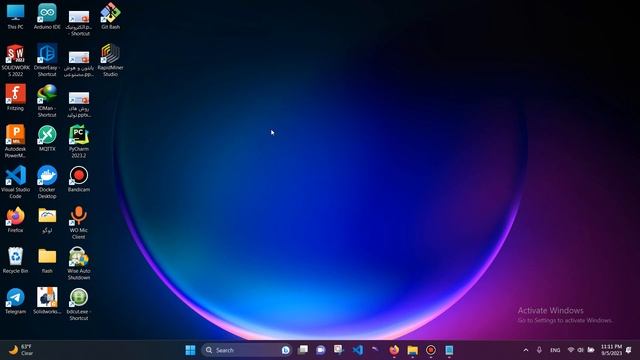Select the PowerPoint shortcut beside Git Bash
Screen dimensions: 640x360
coord(79,22)
